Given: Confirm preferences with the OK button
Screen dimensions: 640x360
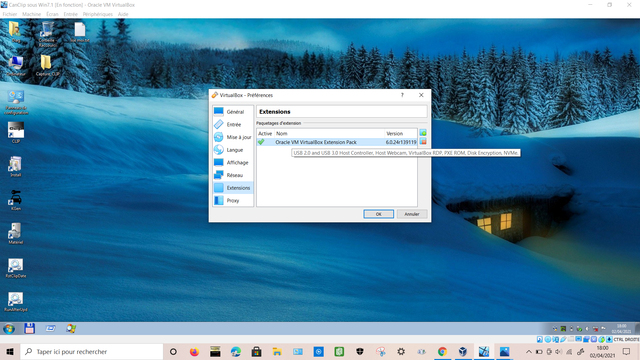Looking at the screenshot, I should point(378,214).
